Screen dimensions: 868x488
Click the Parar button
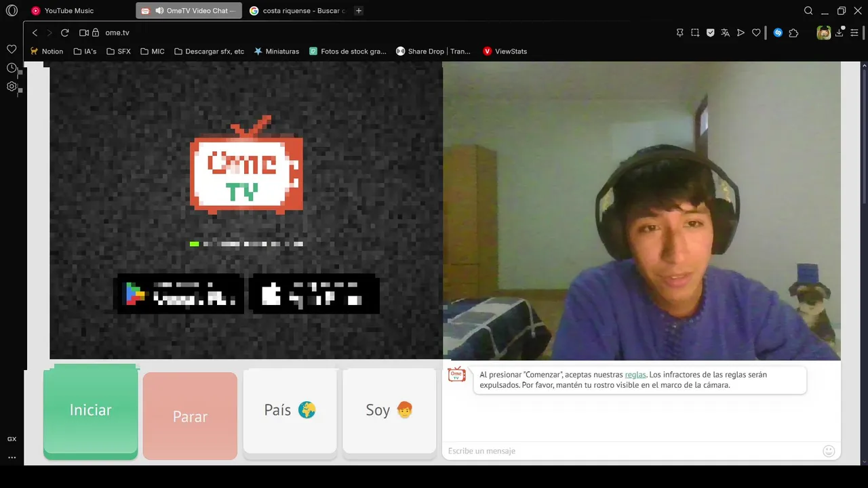(190, 416)
